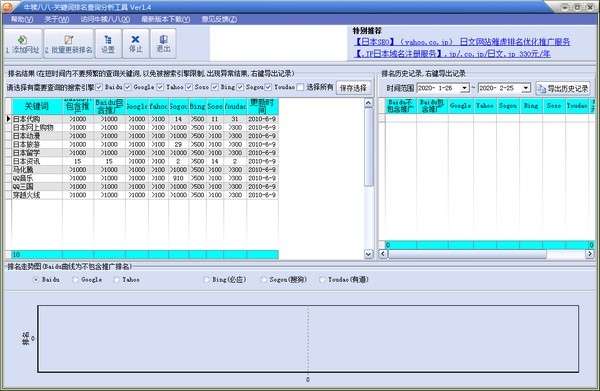Expand the end date 2020-2-25 dropdown
This screenshot has height=391, width=600.
pyautogui.click(x=526, y=88)
